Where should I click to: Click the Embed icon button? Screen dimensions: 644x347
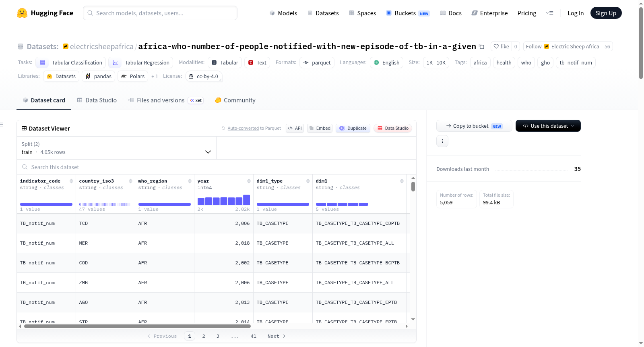tap(320, 128)
